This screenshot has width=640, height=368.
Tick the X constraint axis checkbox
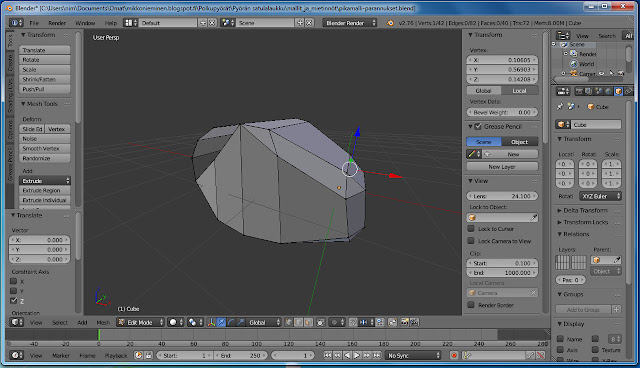[x=13, y=281]
